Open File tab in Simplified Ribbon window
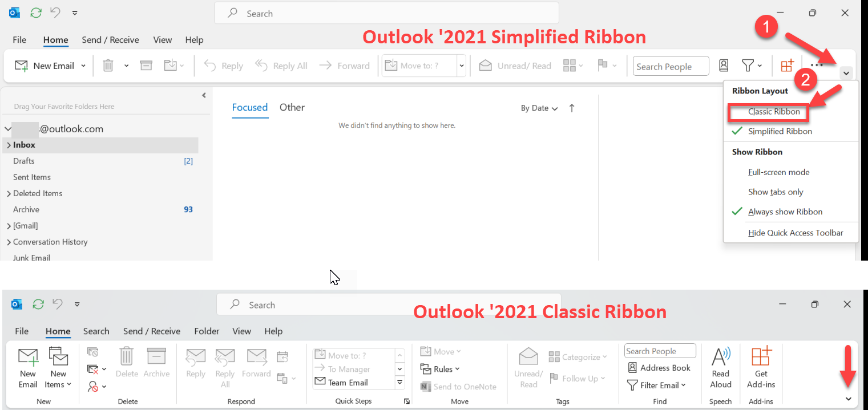The width and height of the screenshot is (868, 410). (x=19, y=40)
